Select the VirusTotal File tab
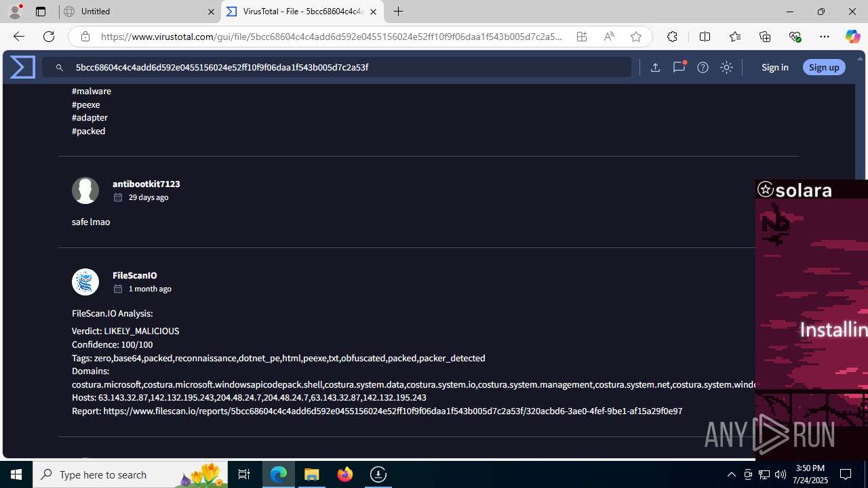Image resolution: width=868 pixels, height=488 pixels. pyautogui.click(x=302, y=12)
